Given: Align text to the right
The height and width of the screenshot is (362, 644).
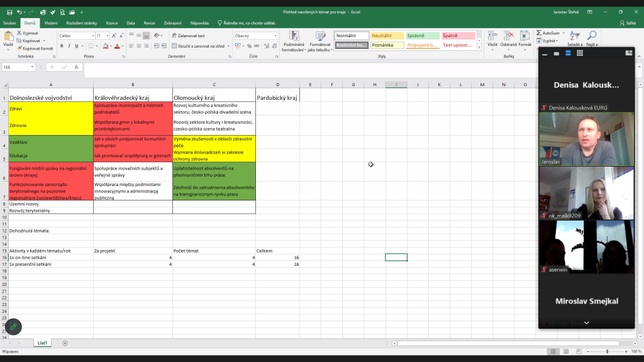Looking at the screenshot, I should point(146,46).
